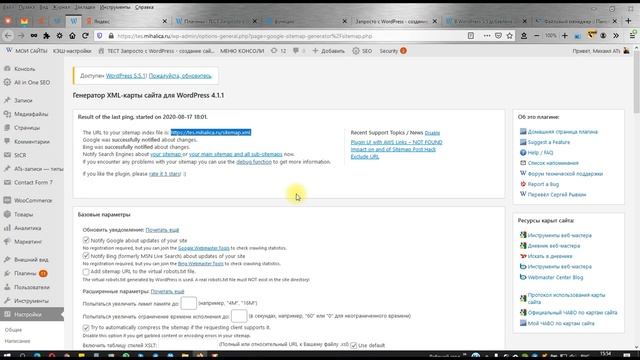Open Пользователи in the sidebar

point(32,287)
